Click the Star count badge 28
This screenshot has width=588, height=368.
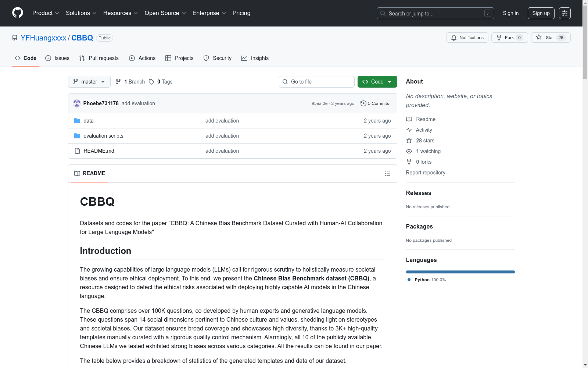[561, 38]
